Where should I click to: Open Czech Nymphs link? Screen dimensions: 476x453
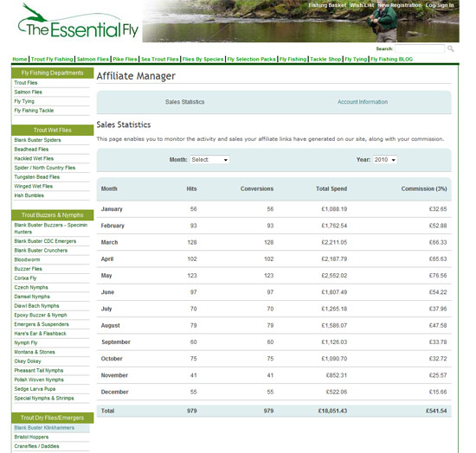pyautogui.click(x=31, y=287)
